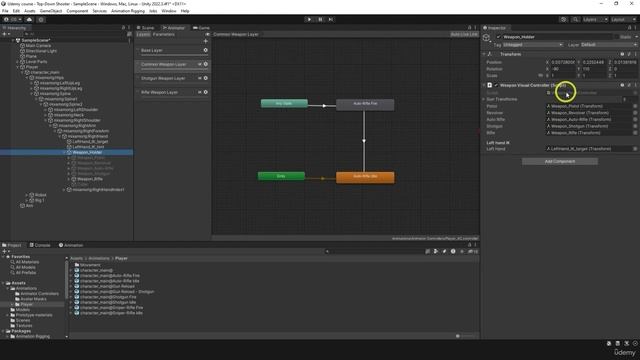The height and width of the screenshot is (360, 640).
Task: Open Transform component preset icon
Action: pyautogui.click(x=629, y=54)
